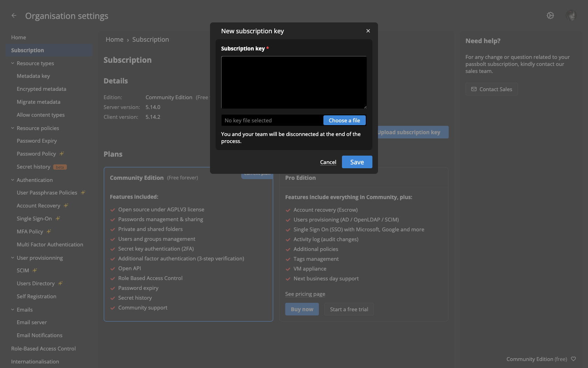
Task: Collapse the User provisionning section
Action: 13,258
